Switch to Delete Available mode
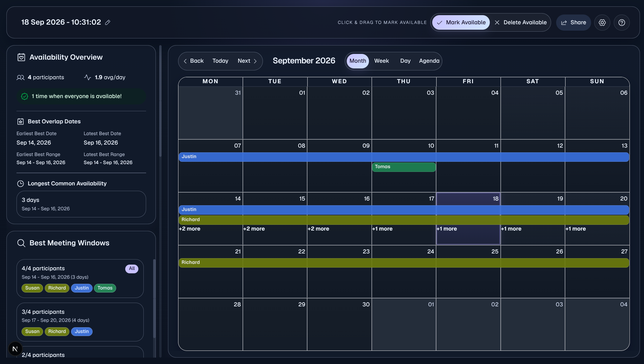This screenshot has height=364, width=644. [520, 23]
